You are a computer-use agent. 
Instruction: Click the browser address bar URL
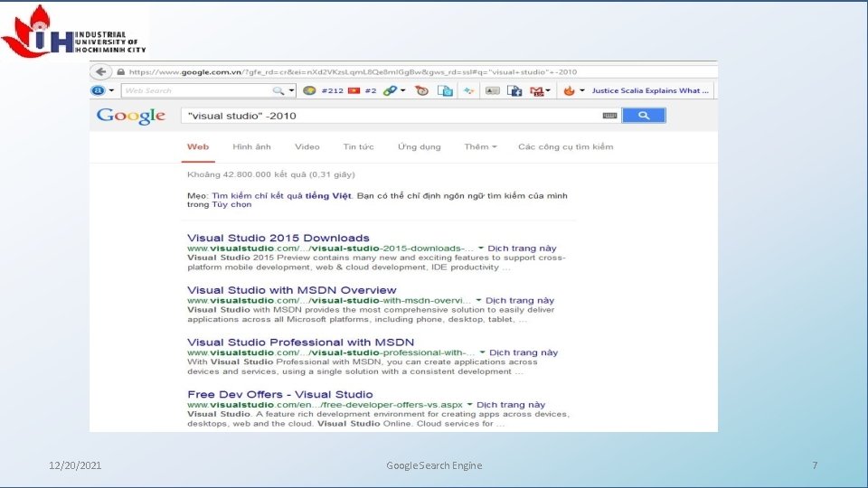(x=353, y=72)
